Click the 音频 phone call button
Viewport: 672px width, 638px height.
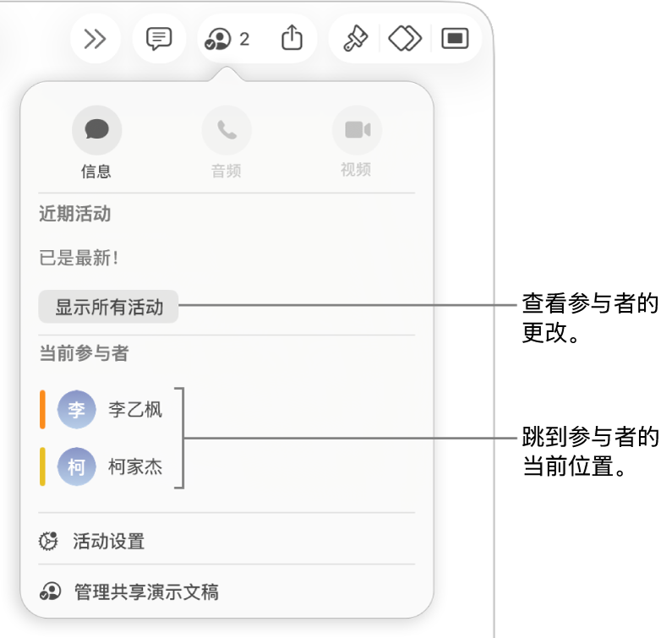[227, 130]
